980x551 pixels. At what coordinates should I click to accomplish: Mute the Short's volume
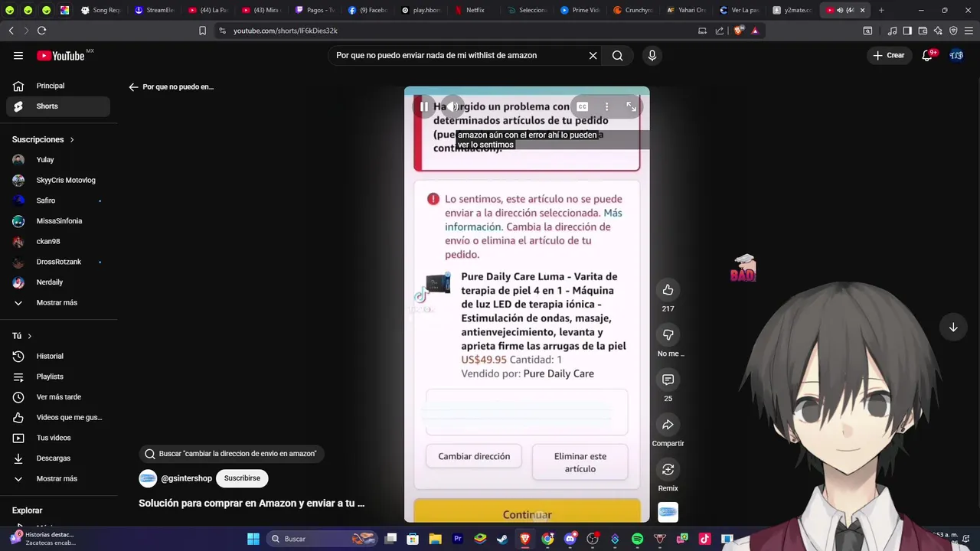pos(452,106)
